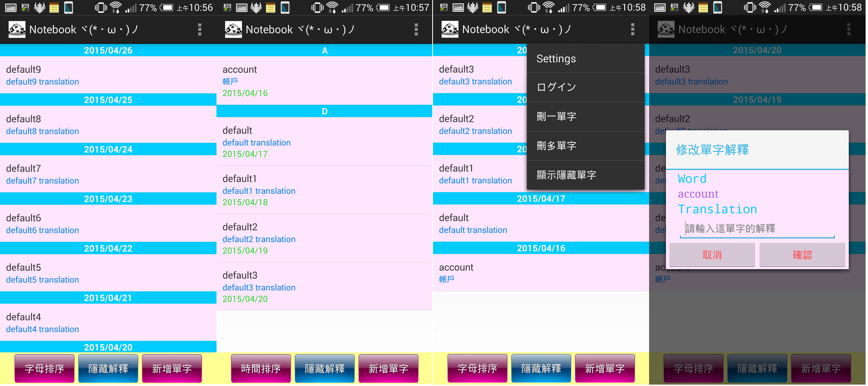This screenshot has width=868, height=386.
Task: Tap battery icon in second screen status bar
Action: pyautogui.click(x=383, y=7)
